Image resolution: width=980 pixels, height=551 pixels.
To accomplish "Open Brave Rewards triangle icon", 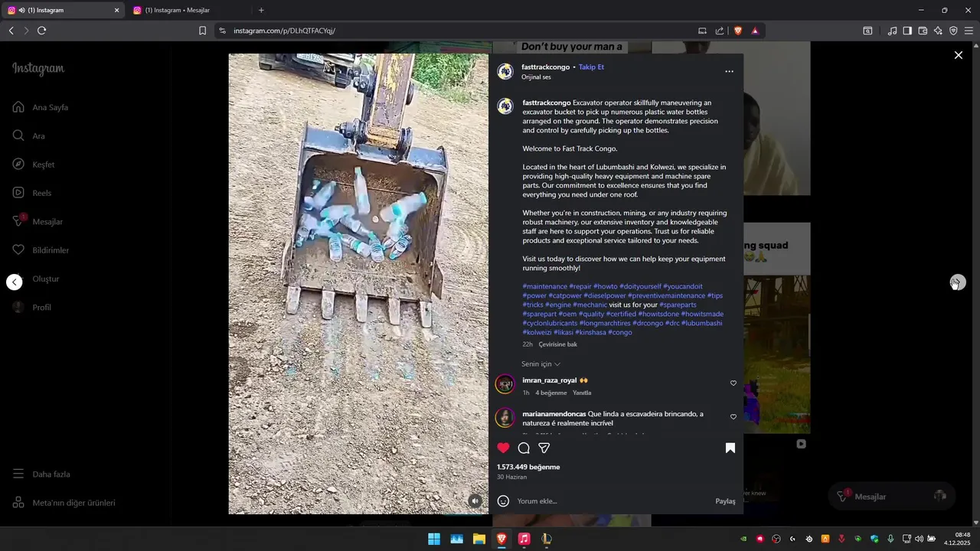I will tap(755, 31).
